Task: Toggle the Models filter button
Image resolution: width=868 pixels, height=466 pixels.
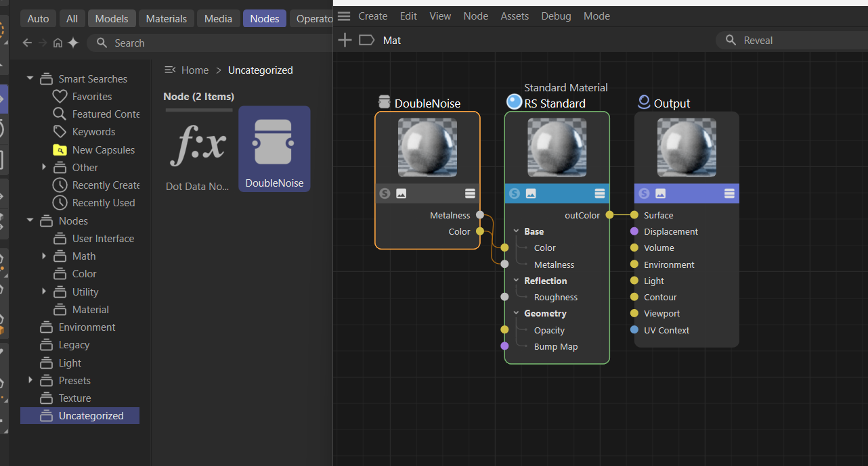Action: [112, 18]
